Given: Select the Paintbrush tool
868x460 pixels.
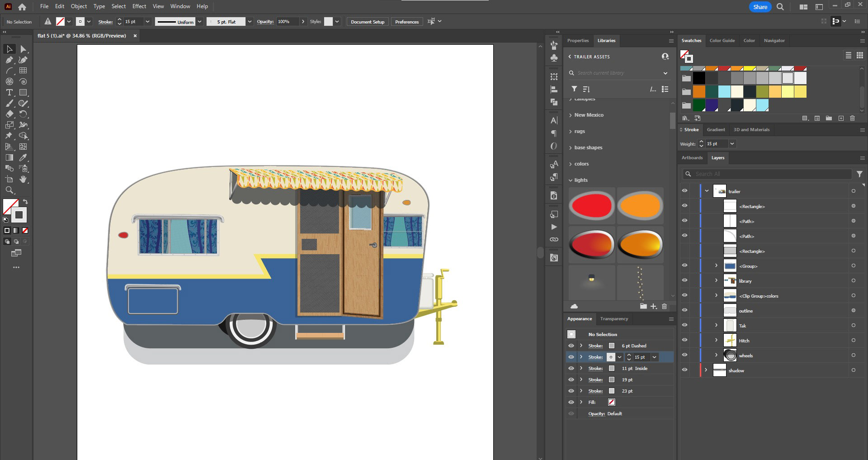Looking at the screenshot, I should click(x=9, y=103).
